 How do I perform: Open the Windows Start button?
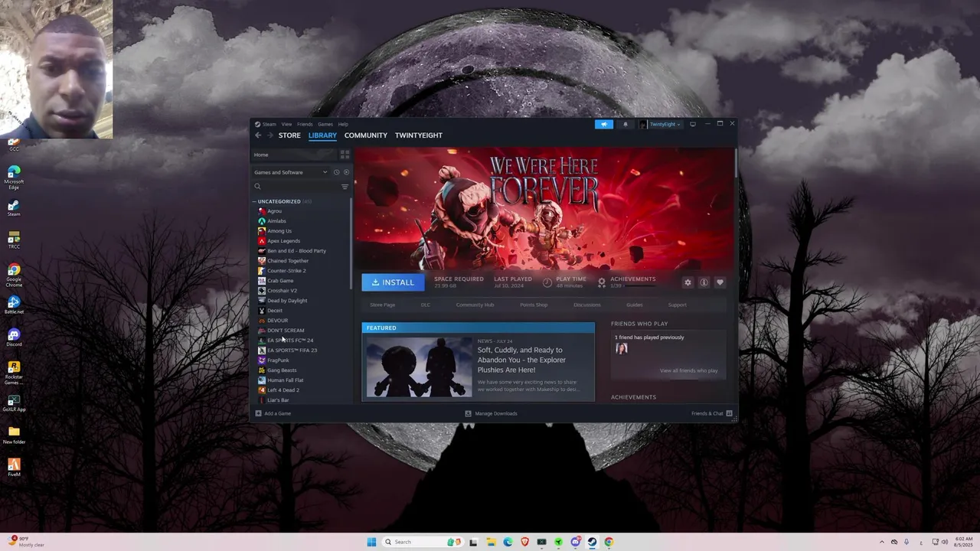pyautogui.click(x=371, y=542)
